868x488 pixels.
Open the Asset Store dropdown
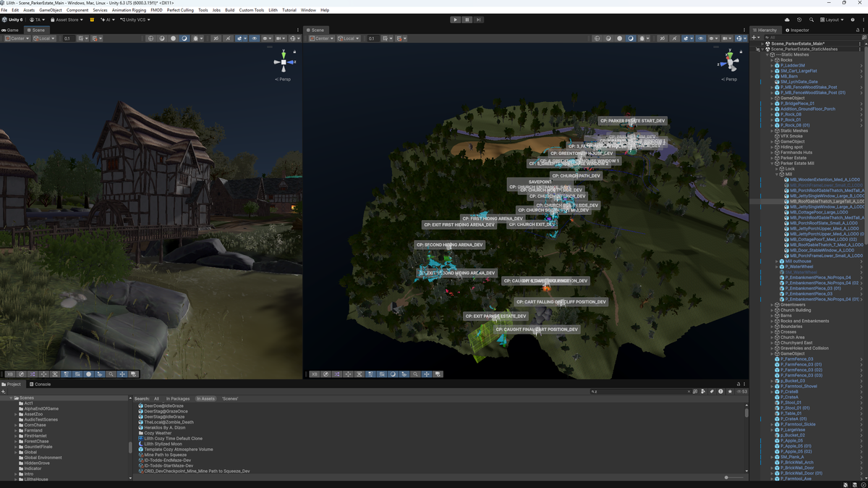(x=67, y=20)
